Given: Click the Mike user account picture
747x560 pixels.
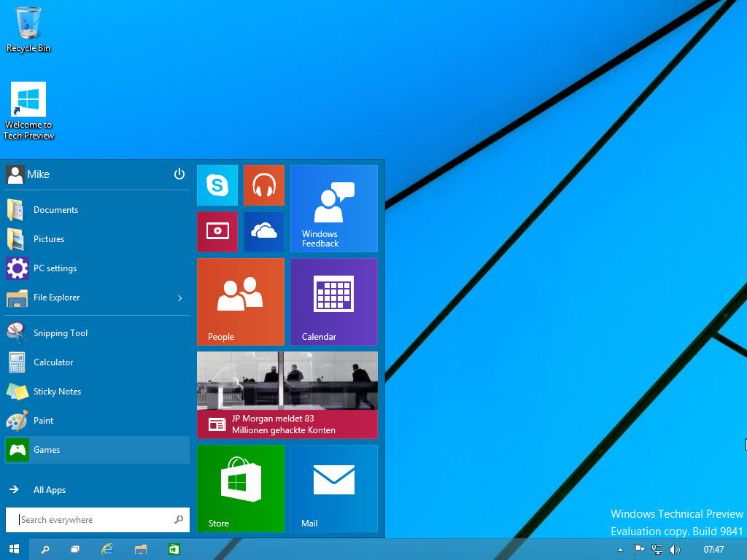Looking at the screenshot, I should 15,174.
